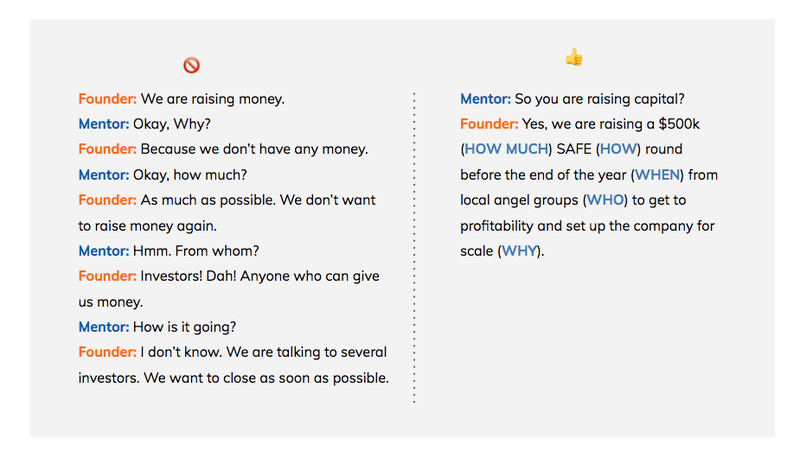Click the thumbs up emoji
Image resolution: width=800 pixels, height=451 pixels.
click(574, 57)
